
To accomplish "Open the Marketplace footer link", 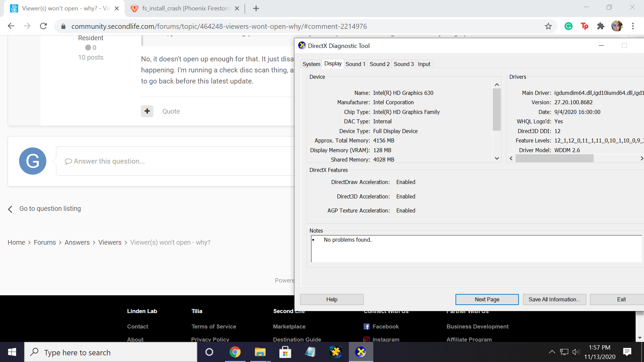I will click(x=289, y=326).
